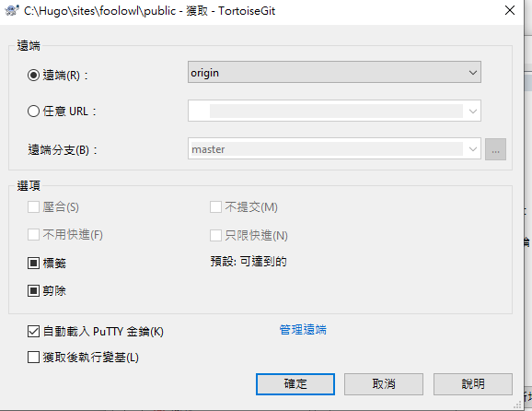
Task: Open the 管理遠端 link
Action: tap(303, 330)
